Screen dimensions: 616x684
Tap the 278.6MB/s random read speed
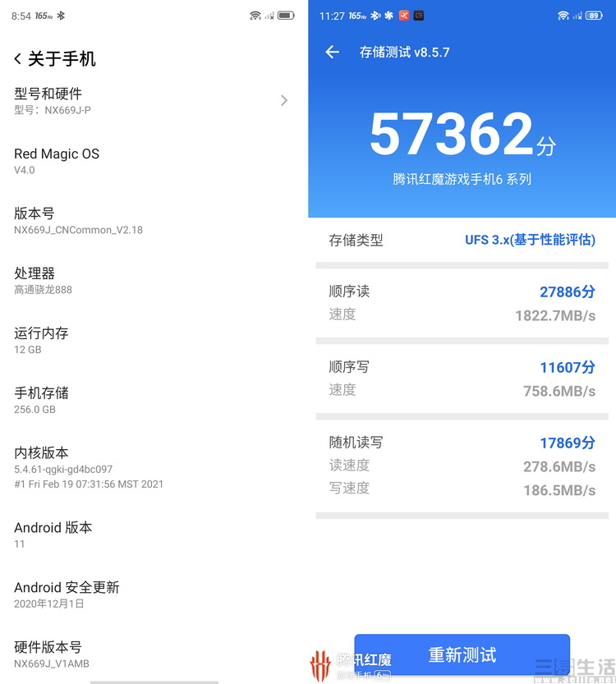[559, 466]
